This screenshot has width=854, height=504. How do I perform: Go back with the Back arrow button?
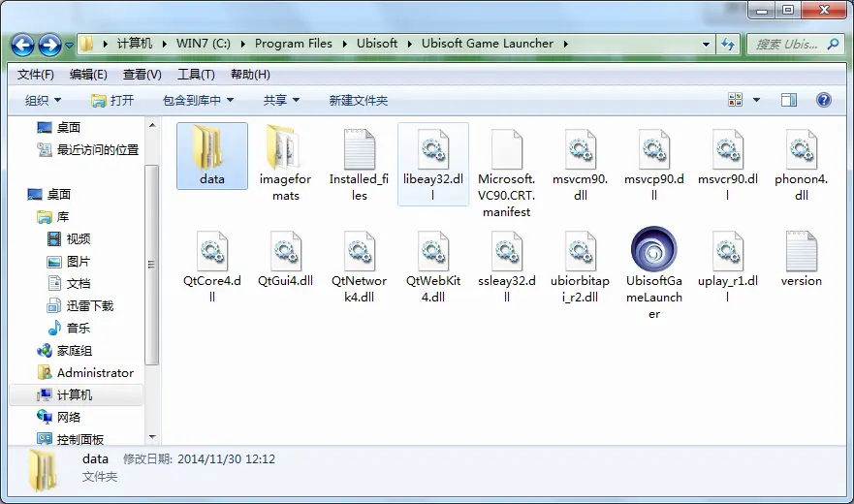[x=23, y=45]
